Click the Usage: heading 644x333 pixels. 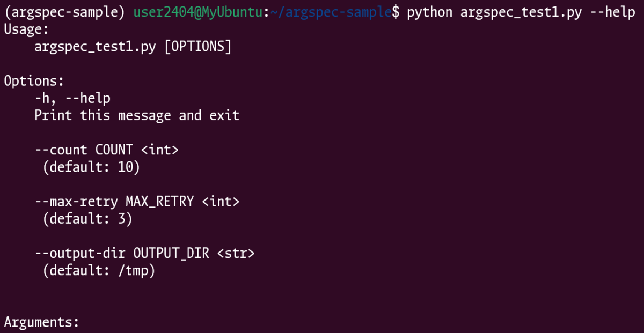pyautogui.click(x=26, y=30)
